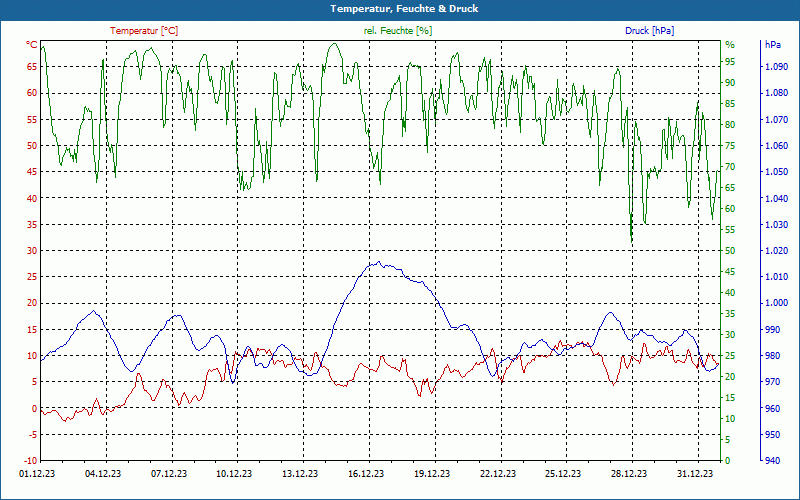This screenshot has height=500, width=800.
Task: Click the pressure axis value 940
Action: coord(772,461)
